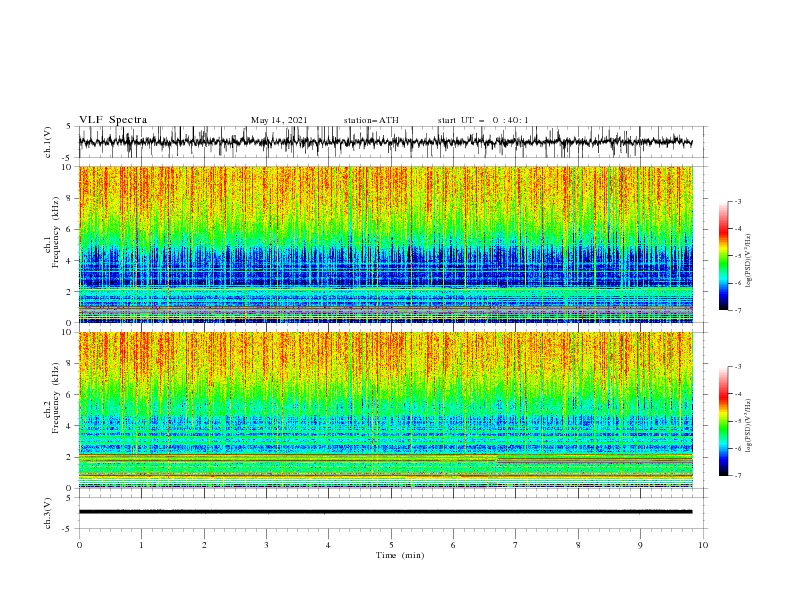Click the time axis tick label "3"
792x612 pixels.
pos(266,545)
